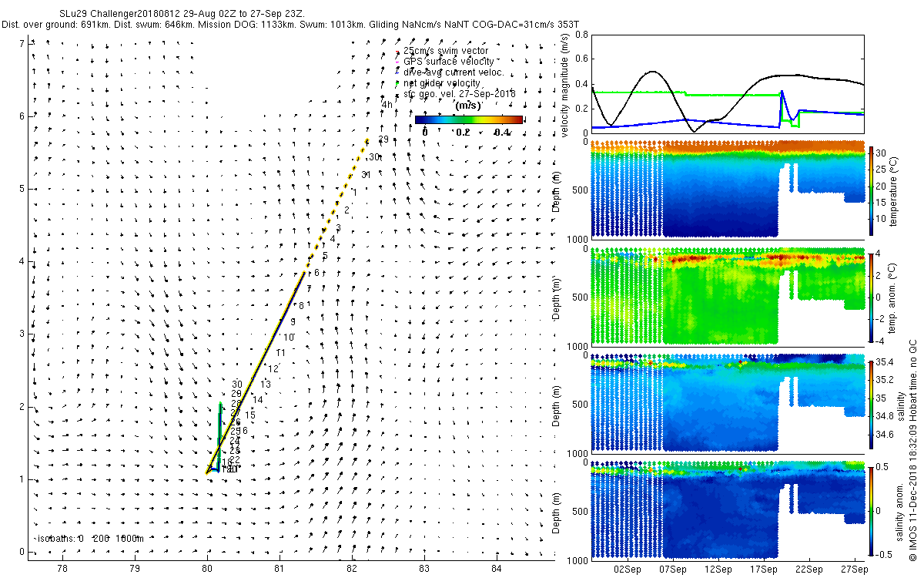The height and width of the screenshot is (578, 924).
Task: Click the magenta GPS surface velocity marker
Action: coord(397,62)
